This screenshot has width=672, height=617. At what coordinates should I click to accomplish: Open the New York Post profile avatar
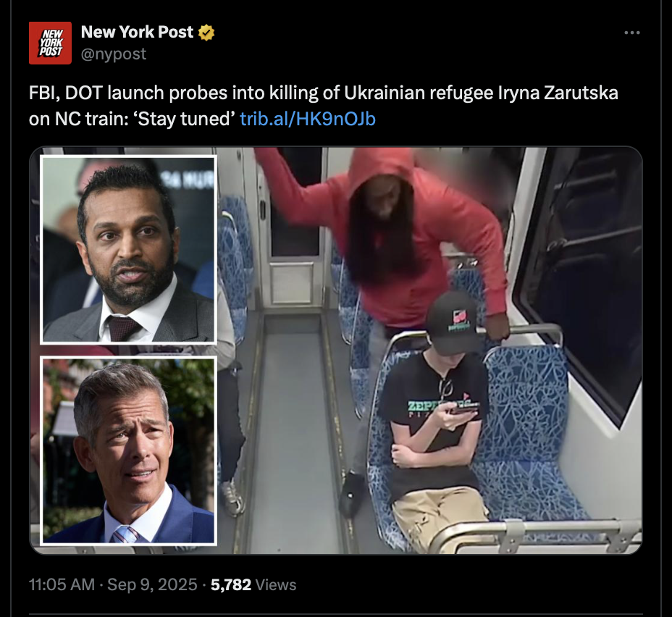click(x=50, y=43)
